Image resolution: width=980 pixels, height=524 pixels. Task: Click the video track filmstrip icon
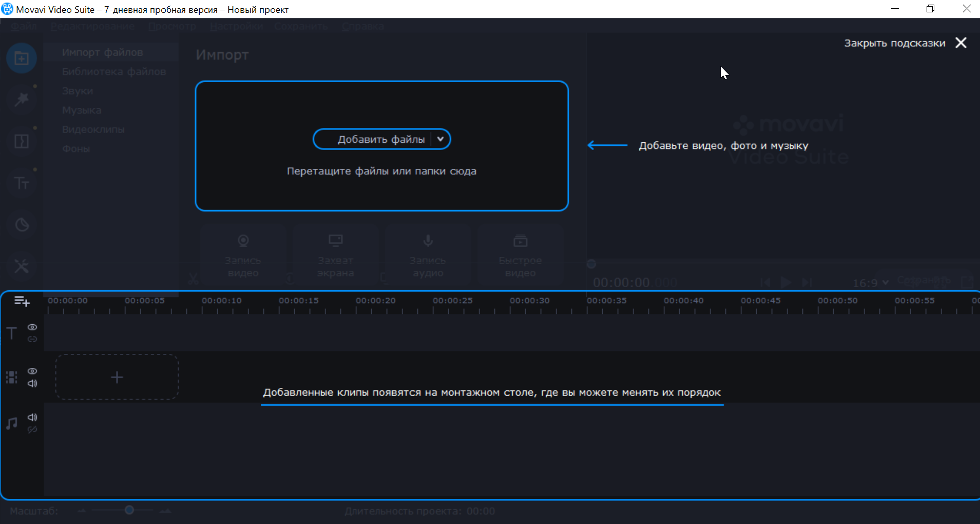tap(12, 378)
